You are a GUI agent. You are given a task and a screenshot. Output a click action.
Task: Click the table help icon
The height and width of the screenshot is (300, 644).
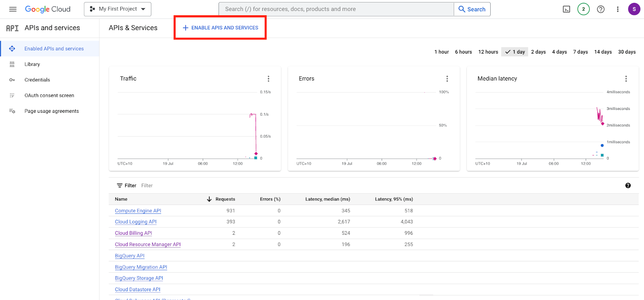628,186
